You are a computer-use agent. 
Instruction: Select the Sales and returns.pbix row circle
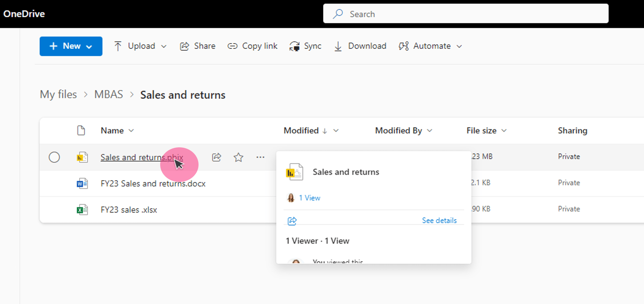coord(54,157)
